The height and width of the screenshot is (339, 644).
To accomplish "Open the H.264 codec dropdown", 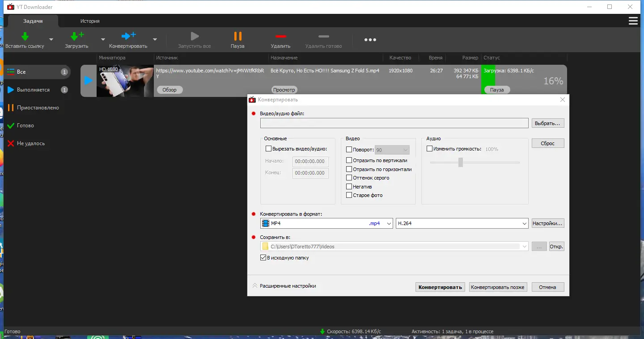I will 462,223.
